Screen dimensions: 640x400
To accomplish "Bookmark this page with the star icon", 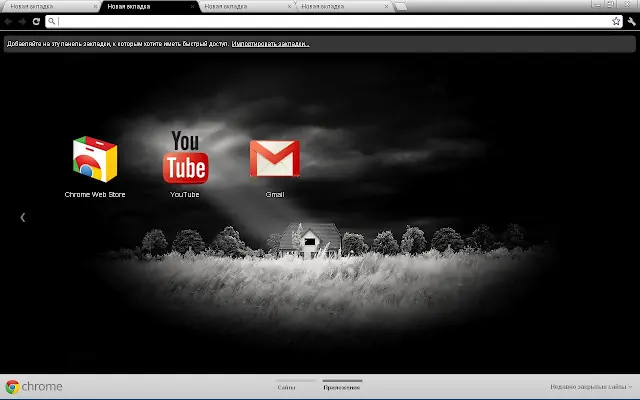I will tap(616, 21).
